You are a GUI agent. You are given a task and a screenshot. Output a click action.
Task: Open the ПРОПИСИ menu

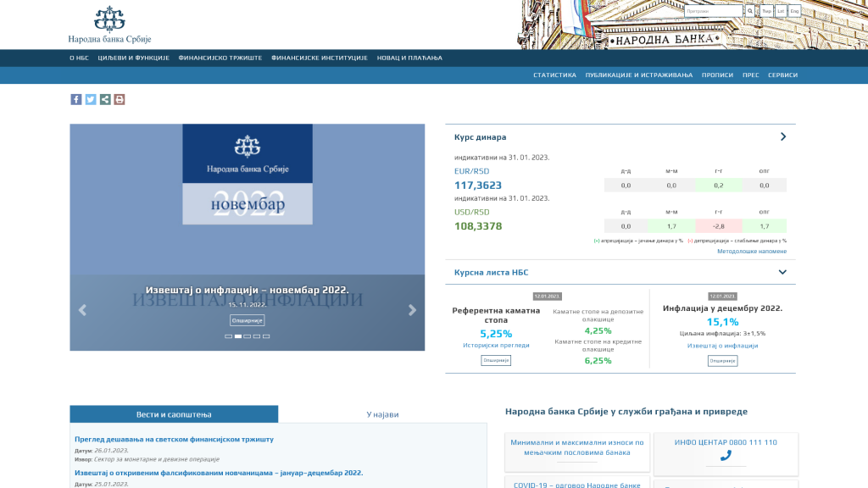point(717,75)
